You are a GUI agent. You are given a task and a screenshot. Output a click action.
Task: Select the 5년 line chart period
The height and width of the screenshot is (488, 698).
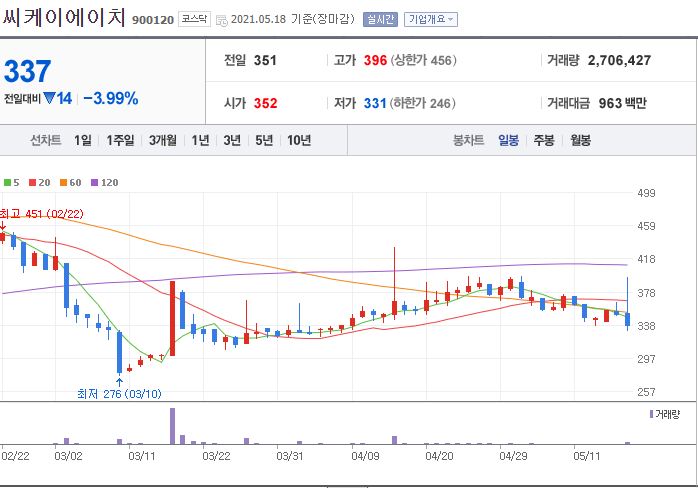tap(264, 140)
